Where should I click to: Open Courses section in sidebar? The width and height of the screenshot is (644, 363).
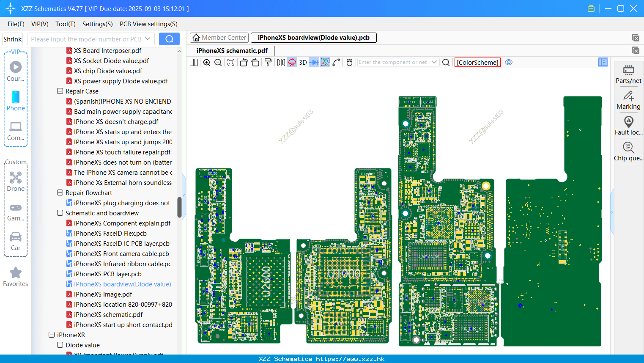point(16,71)
